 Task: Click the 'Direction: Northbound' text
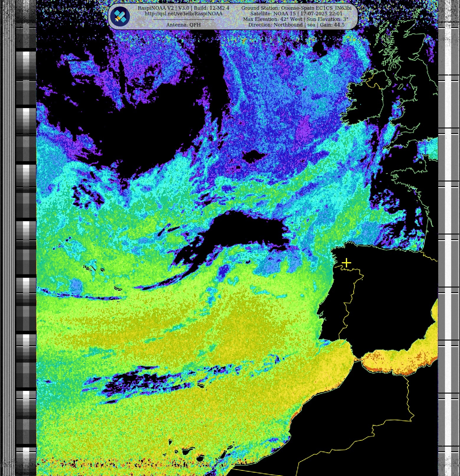tap(275, 25)
